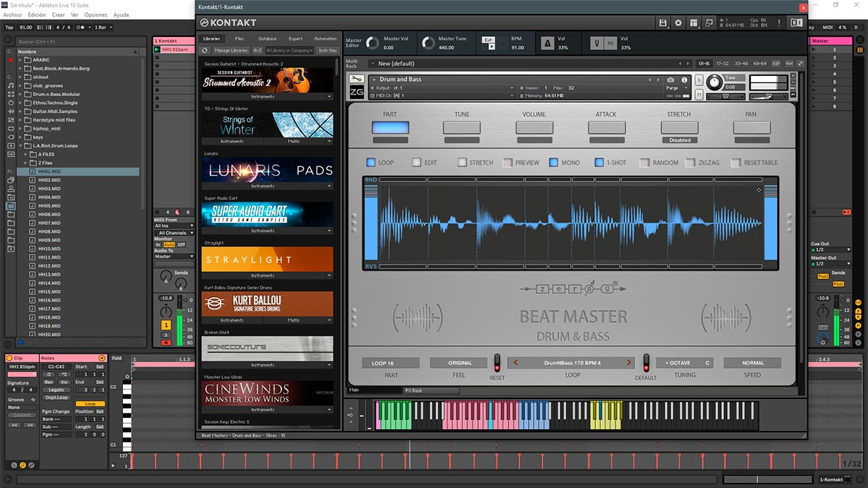Viewport: 868px width, 488px height.
Task: Switch to the Database tab
Action: click(x=267, y=38)
